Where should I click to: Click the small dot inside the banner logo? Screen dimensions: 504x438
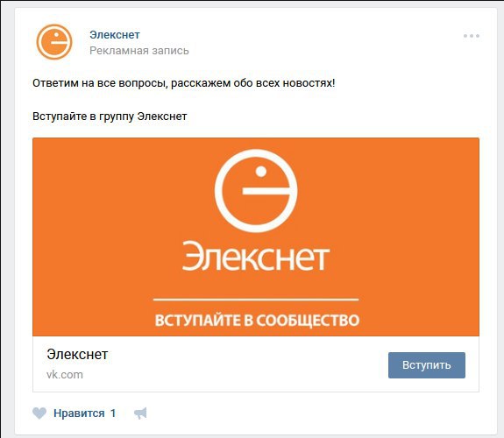click(x=261, y=172)
